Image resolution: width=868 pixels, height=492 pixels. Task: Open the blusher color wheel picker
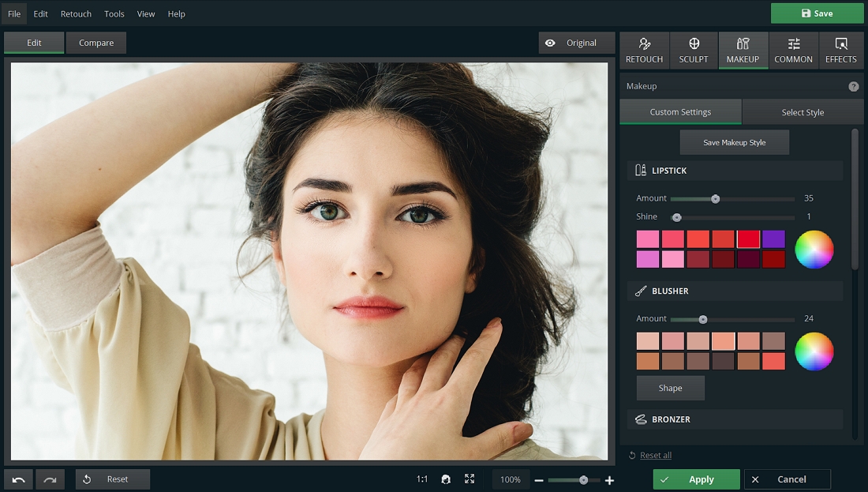pyautogui.click(x=814, y=351)
